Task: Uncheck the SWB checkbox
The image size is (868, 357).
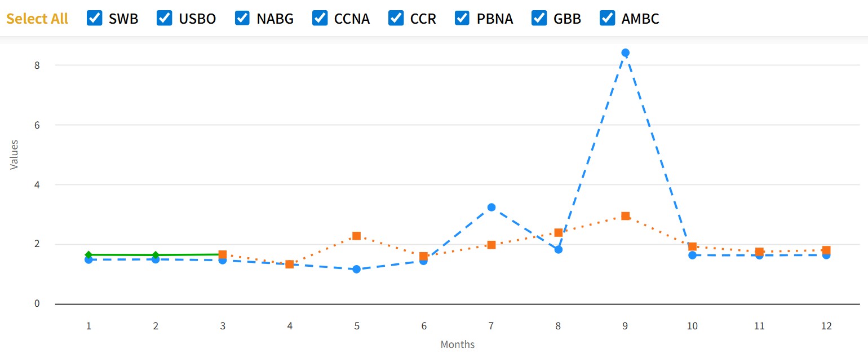Action: (94, 19)
